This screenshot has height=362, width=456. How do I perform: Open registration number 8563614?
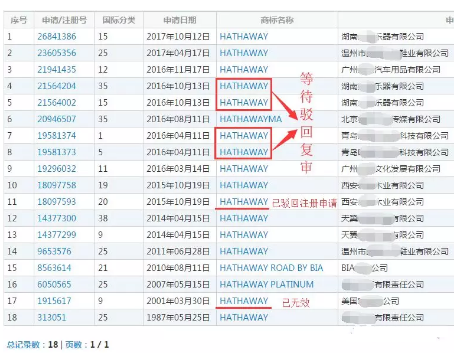pos(54,268)
